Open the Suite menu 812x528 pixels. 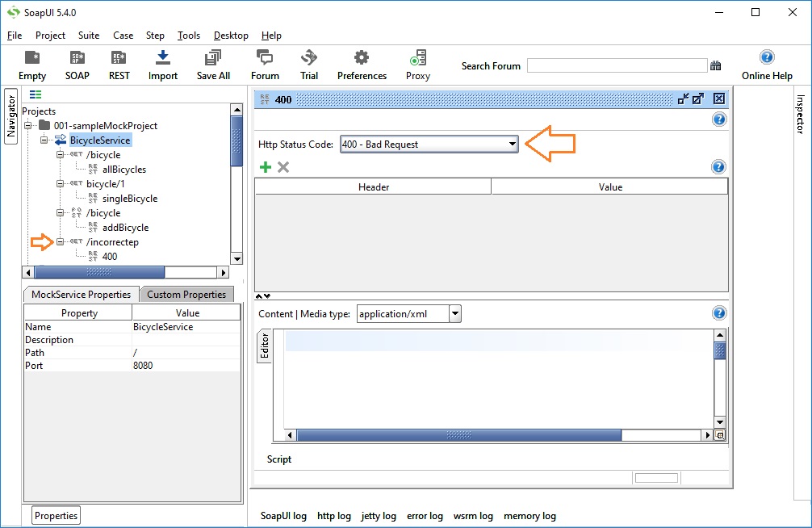point(89,36)
